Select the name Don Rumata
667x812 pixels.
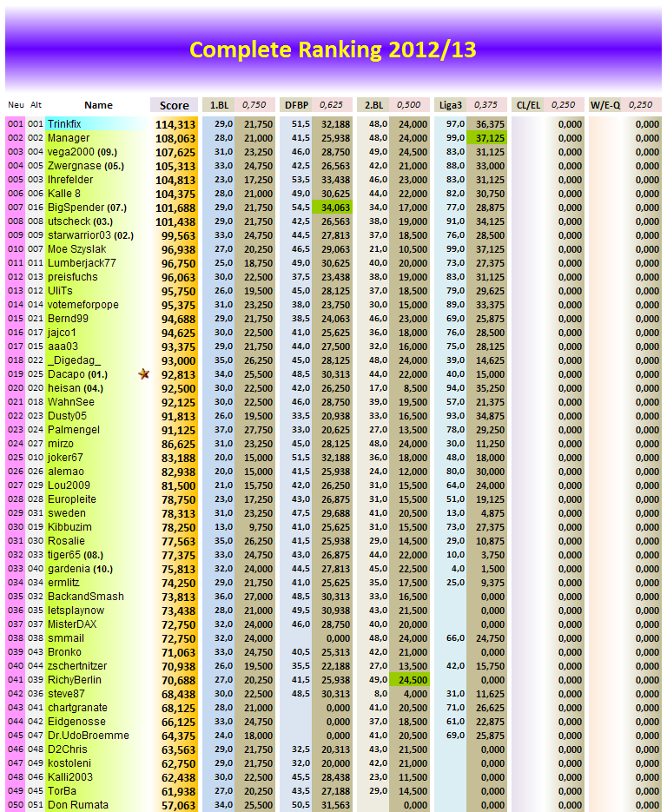[x=78, y=805]
